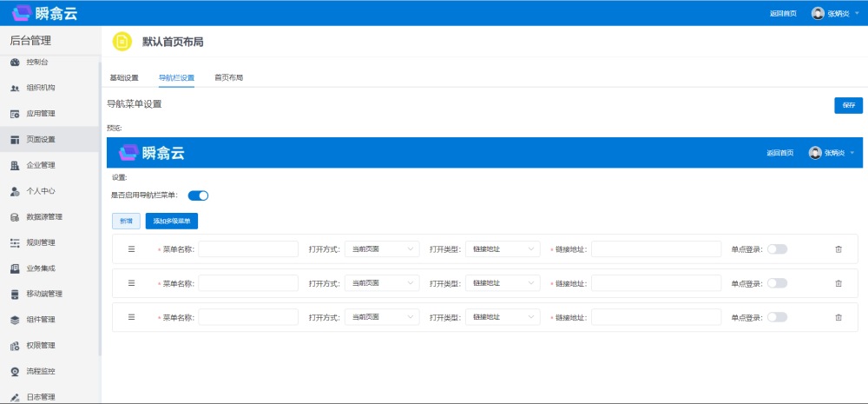
Task: Click trash icon on the third menu row
Action: 838,317
